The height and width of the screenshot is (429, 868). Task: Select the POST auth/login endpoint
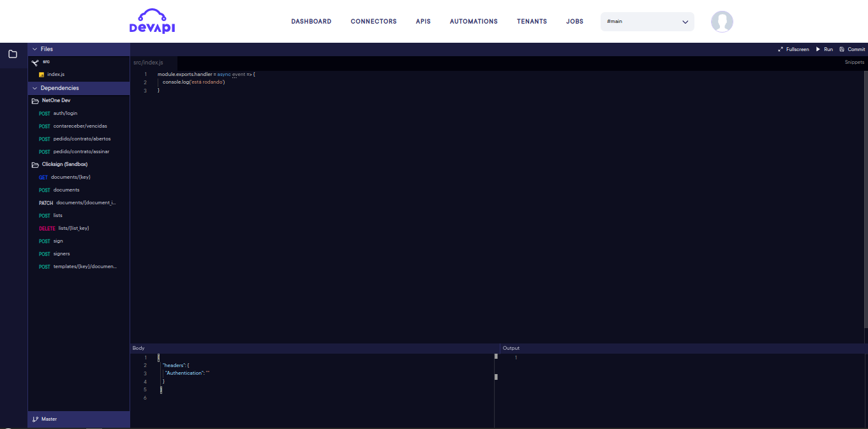64,114
